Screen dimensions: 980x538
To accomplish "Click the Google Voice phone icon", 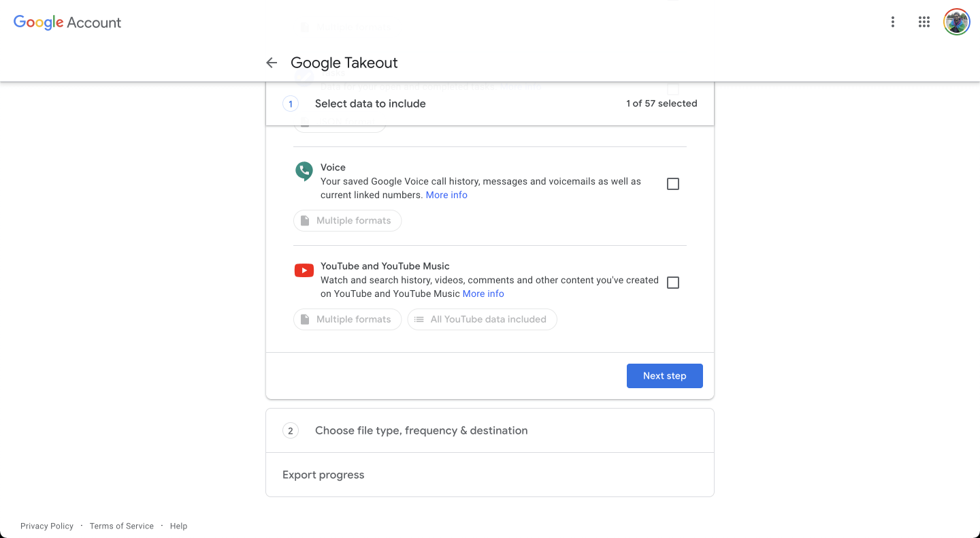I will [304, 171].
